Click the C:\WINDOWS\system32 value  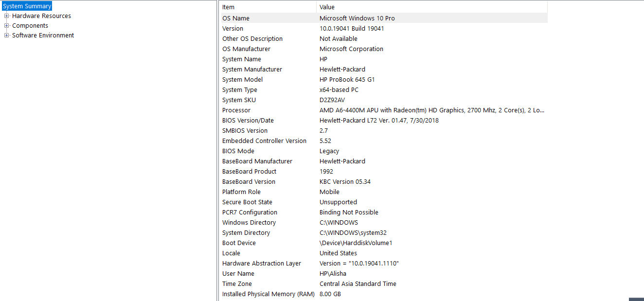coord(353,232)
